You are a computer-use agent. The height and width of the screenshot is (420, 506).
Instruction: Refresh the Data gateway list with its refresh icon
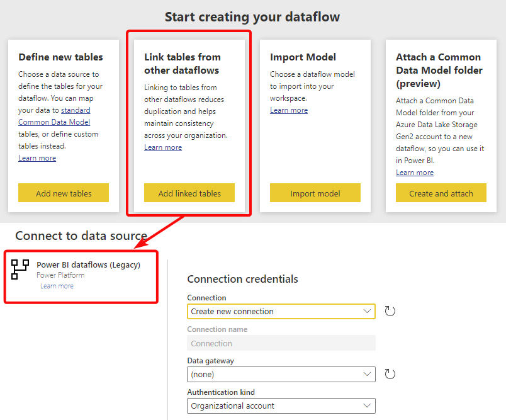[390, 374]
